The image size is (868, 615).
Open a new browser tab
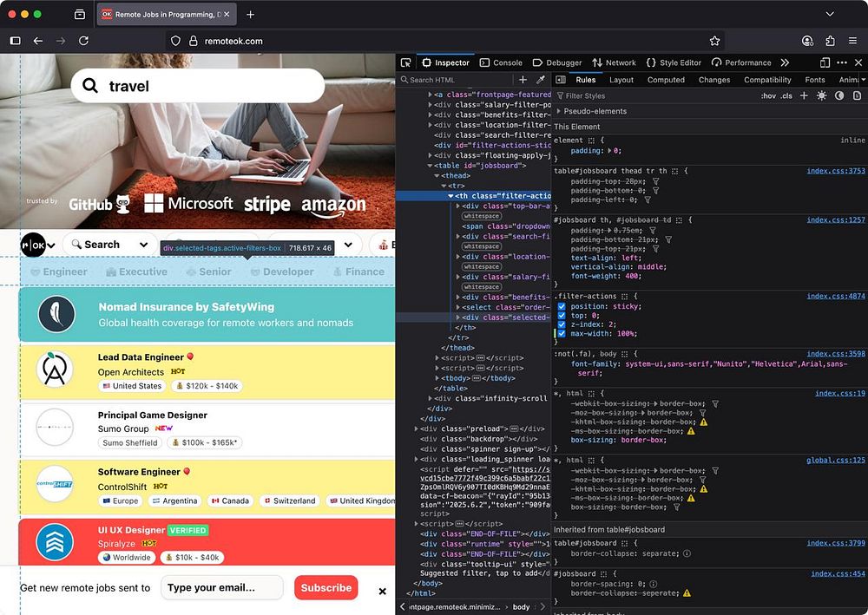(x=250, y=15)
